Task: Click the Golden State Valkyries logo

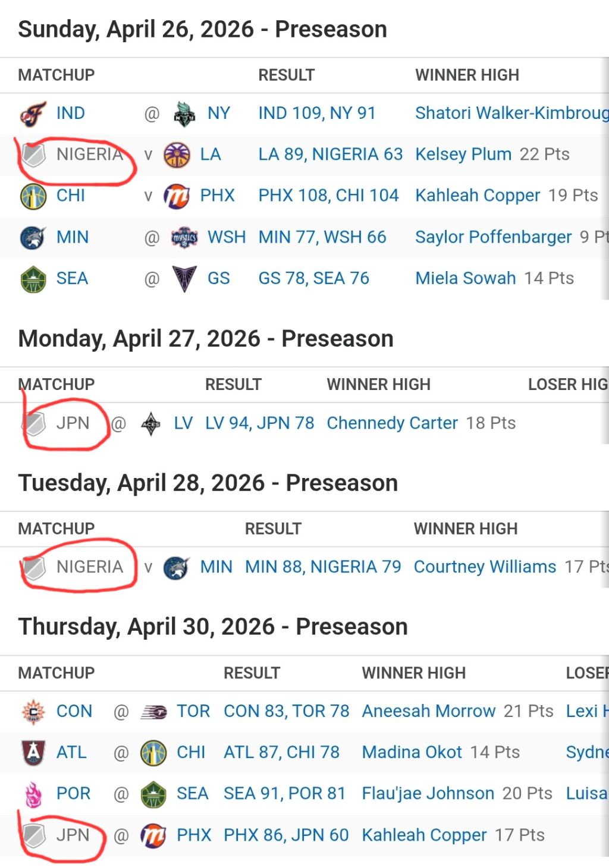Action: [x=184, y=279]
